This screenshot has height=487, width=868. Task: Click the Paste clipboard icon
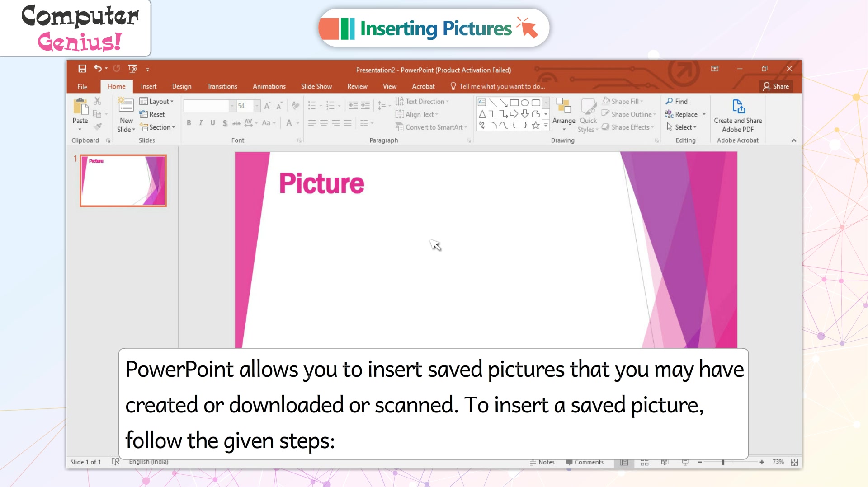click(80, 107)
